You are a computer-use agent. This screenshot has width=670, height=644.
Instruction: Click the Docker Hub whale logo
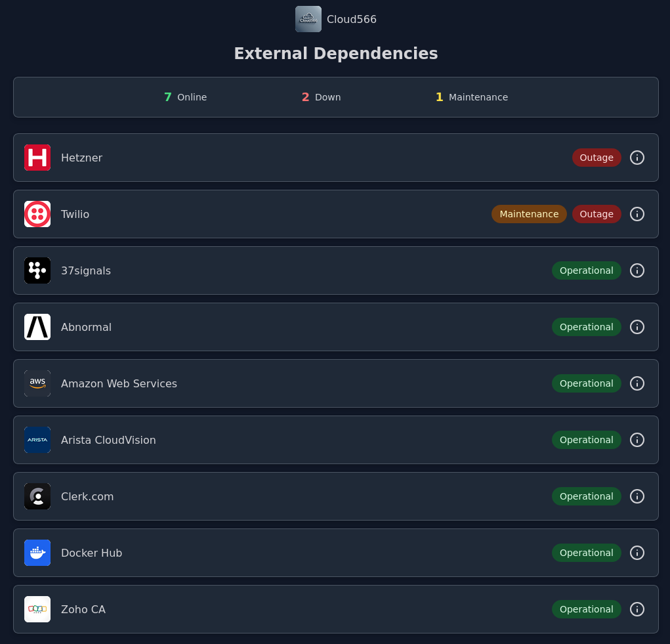pyautogui.click(x=37, y=553)
